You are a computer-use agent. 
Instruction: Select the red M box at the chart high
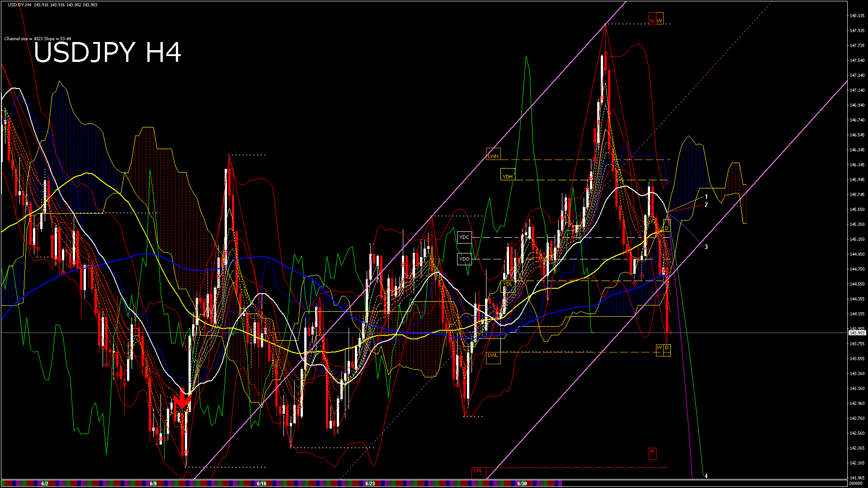click(x=652, y=19)
